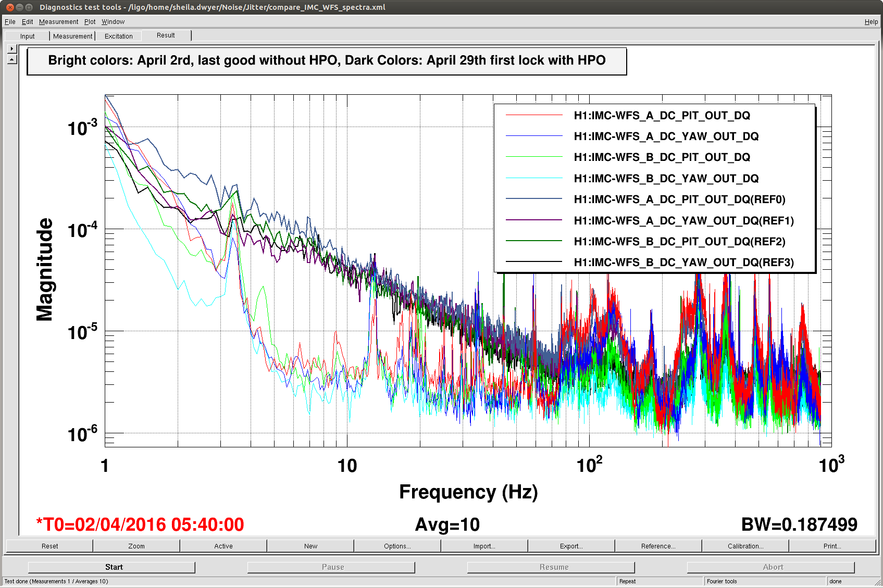883x588 pixels.
Task: Click the Zoom button
Action: (136, 546)
